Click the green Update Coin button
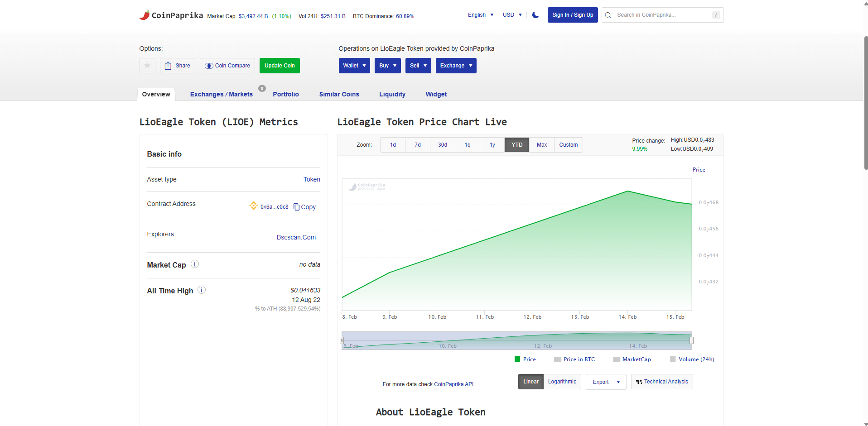Viewport: 868px width, 426px height. 280,66
